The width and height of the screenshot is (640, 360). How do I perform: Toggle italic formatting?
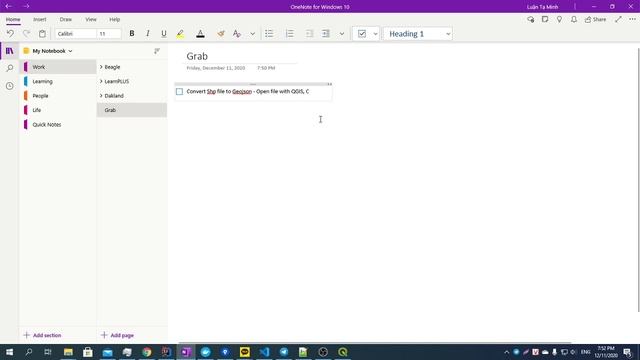(x=148, y=33)
